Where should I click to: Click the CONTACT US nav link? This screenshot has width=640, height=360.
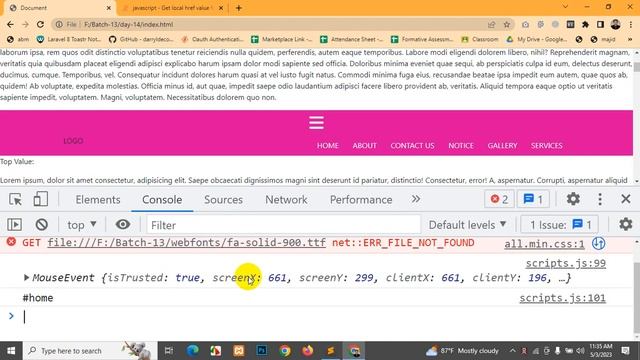pyautogui.click(x=412, y=146)
